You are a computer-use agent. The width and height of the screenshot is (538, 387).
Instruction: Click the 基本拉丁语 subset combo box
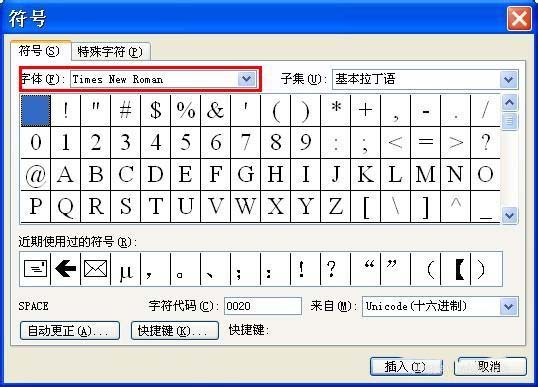425,79
